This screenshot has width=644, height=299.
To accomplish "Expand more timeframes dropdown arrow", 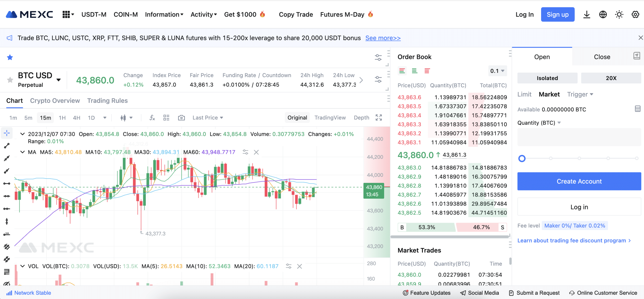I will [105, 118].
